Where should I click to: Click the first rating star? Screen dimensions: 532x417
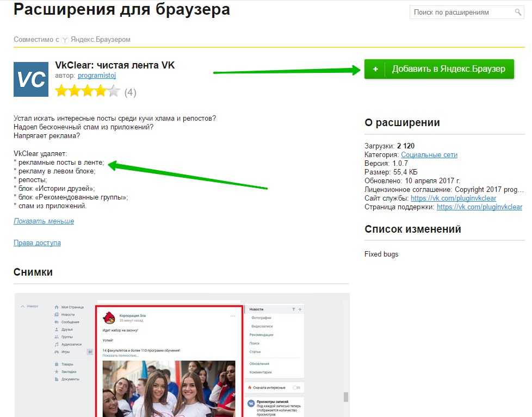(61, 91)
